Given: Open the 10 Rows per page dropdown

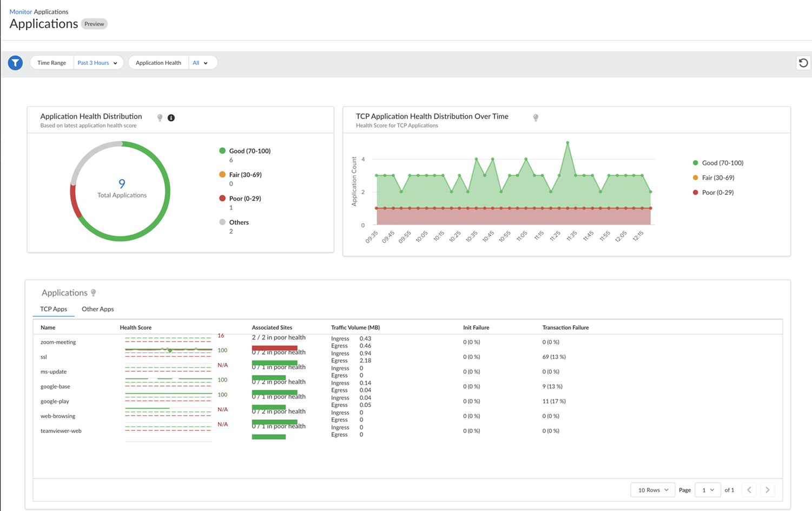Looking at the screenshot, I should tap(652, 490).
